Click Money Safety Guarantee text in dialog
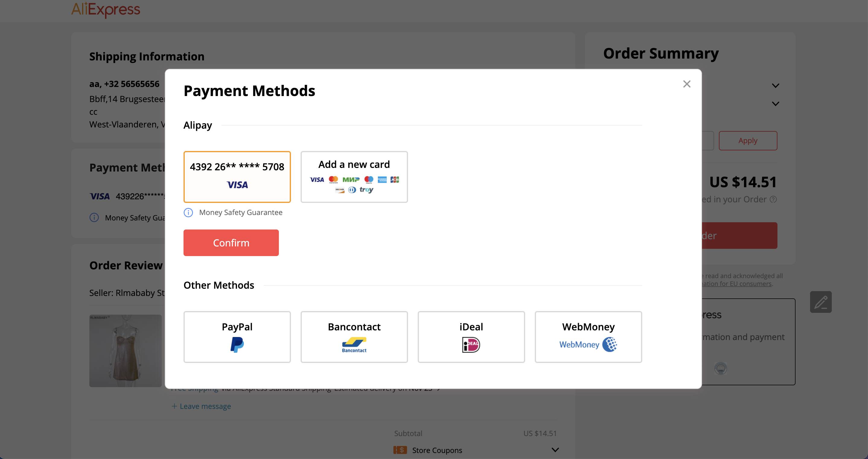 click(241, 213)
